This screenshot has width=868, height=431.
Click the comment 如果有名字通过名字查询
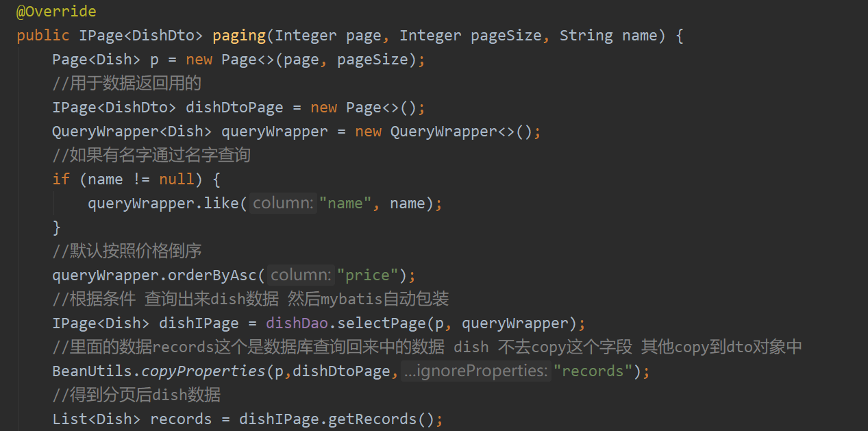(151, 156)
